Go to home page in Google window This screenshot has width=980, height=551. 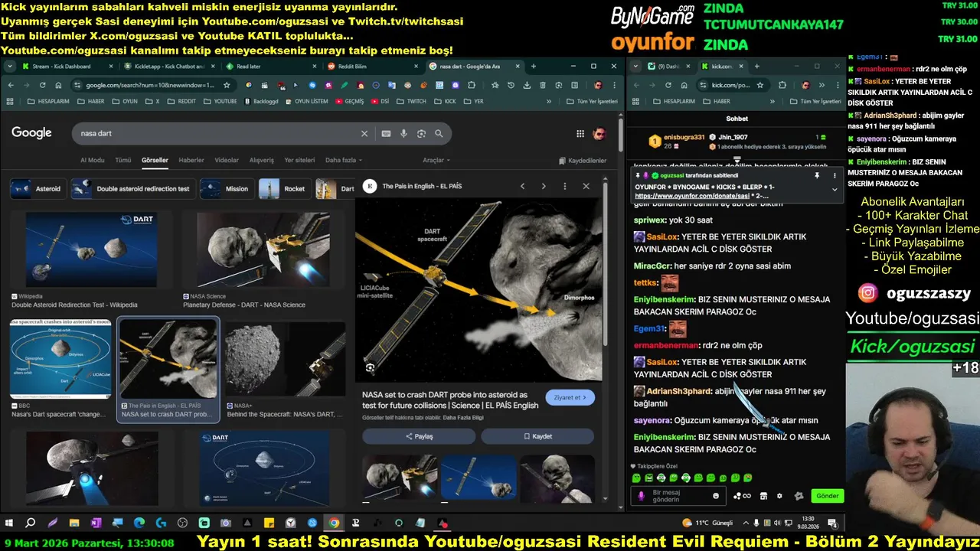(x=57, y=85)
